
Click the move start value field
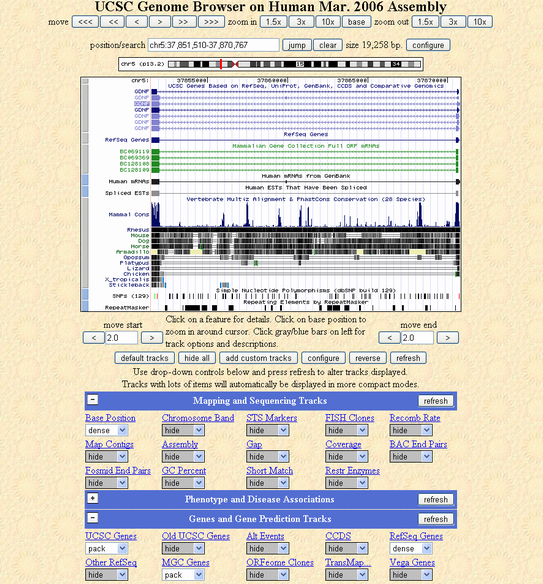point(121,338)
